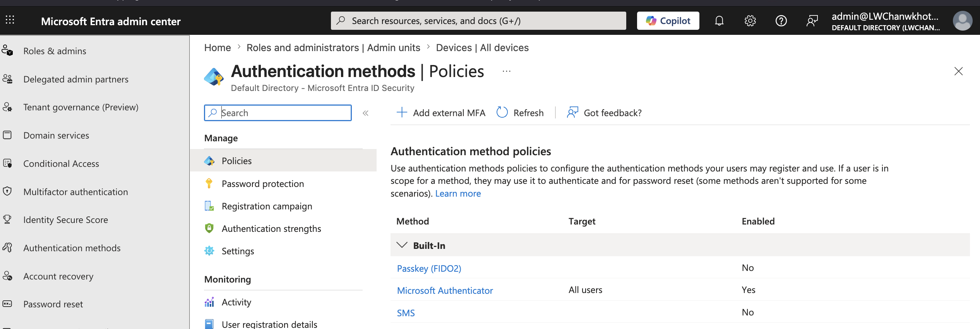Screen dimensions: 980x329
Task: Click 'All users' target for Microsoft Authenticator
Action: [x=585, y=290]
